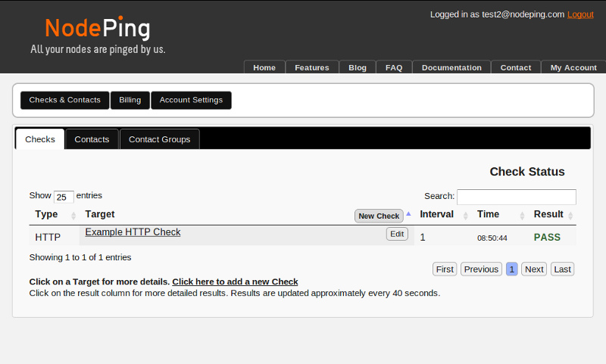Screen dimensions: 606x364
Task: Sort by Interval column arrows
Action: (x=466, y=216)
